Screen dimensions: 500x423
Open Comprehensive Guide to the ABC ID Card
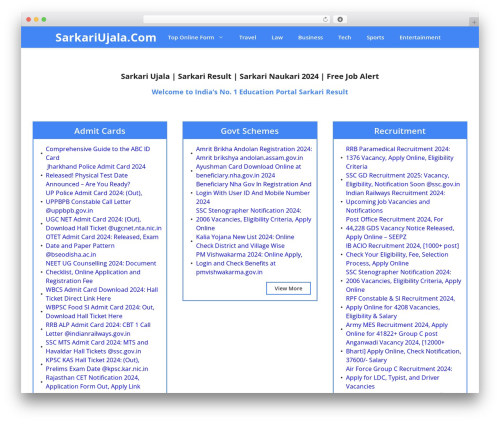coord(98,153)
